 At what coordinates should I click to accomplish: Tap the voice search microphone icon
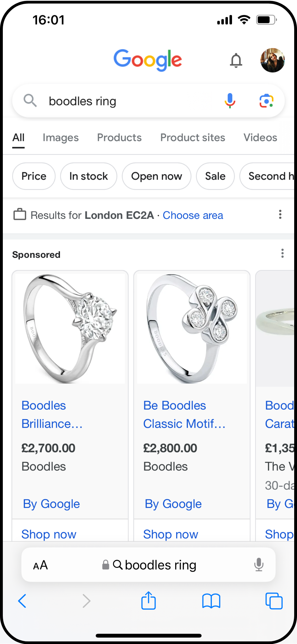pyautogui.click(x=230, y=101)
